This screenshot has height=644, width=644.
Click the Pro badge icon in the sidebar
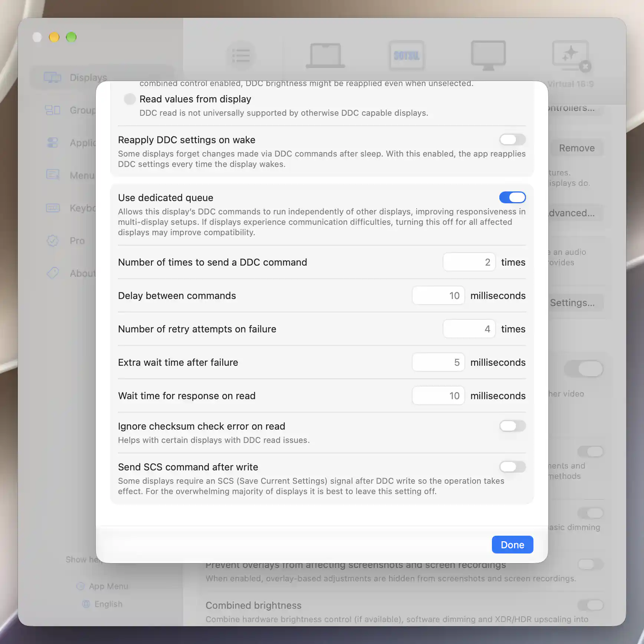pos(52,241)
